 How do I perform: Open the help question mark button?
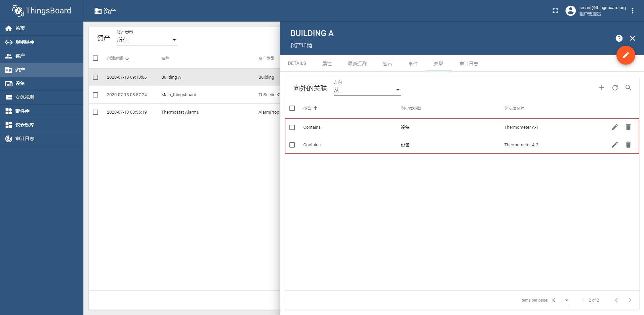(x=619, y=38)
